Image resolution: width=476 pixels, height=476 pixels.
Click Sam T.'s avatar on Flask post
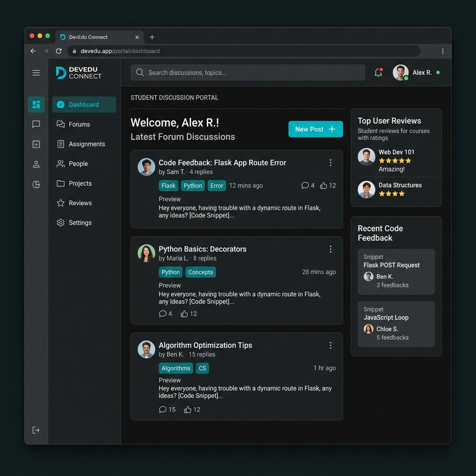pos(146,167)
